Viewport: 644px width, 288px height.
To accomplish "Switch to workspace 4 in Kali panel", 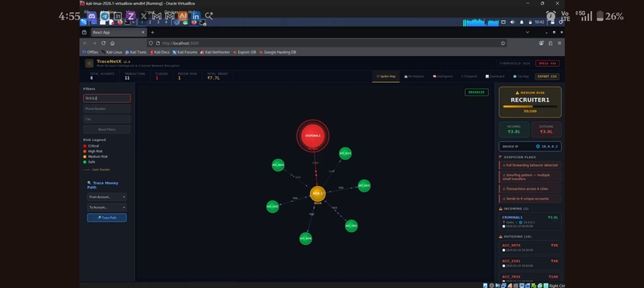I will click(x=166, y=22).
